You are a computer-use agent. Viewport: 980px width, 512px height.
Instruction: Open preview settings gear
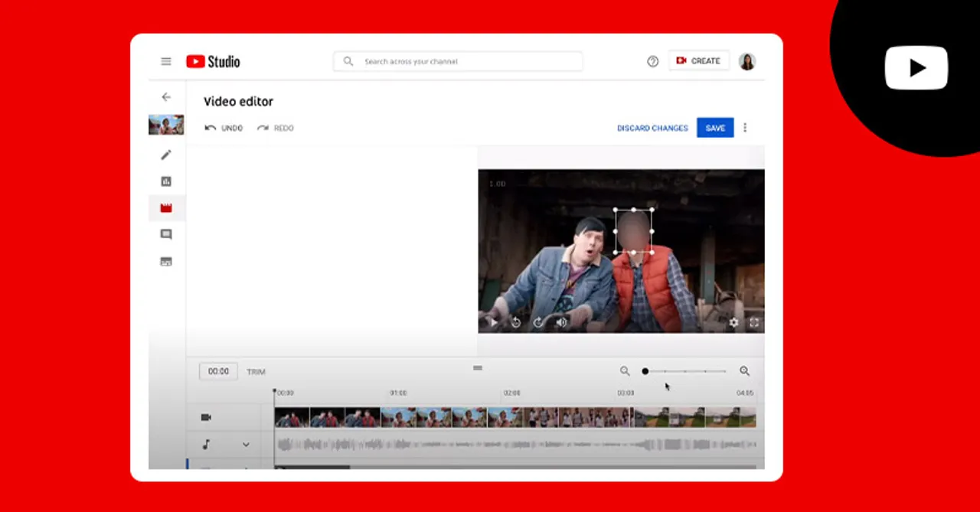(x=733, y=322)
